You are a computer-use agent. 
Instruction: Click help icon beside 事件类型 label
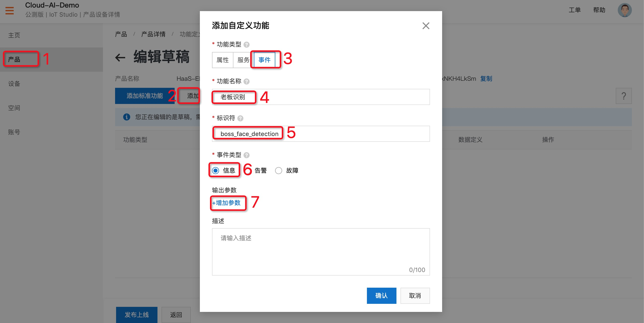247,155
